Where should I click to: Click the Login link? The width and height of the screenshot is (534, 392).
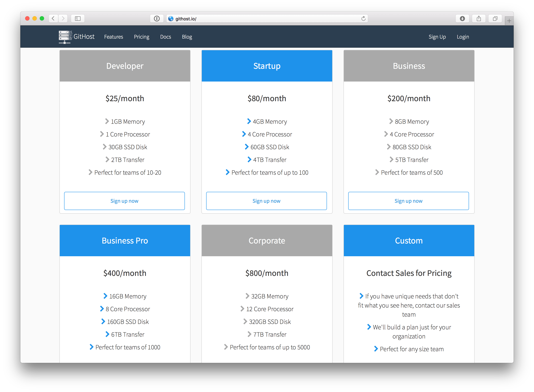point(463,37)
